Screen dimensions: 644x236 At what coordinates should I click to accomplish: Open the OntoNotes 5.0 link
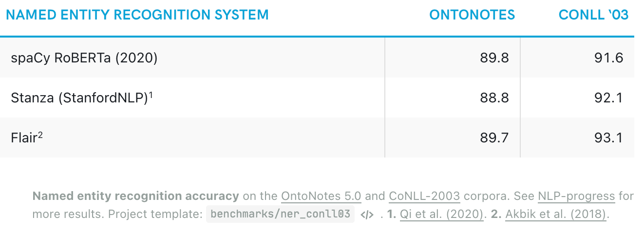tap(321, 197)
